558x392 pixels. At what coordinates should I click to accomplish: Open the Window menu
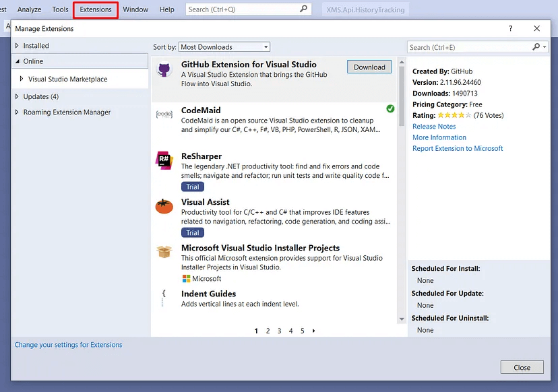pyautogui.click(x=135, y=9)
